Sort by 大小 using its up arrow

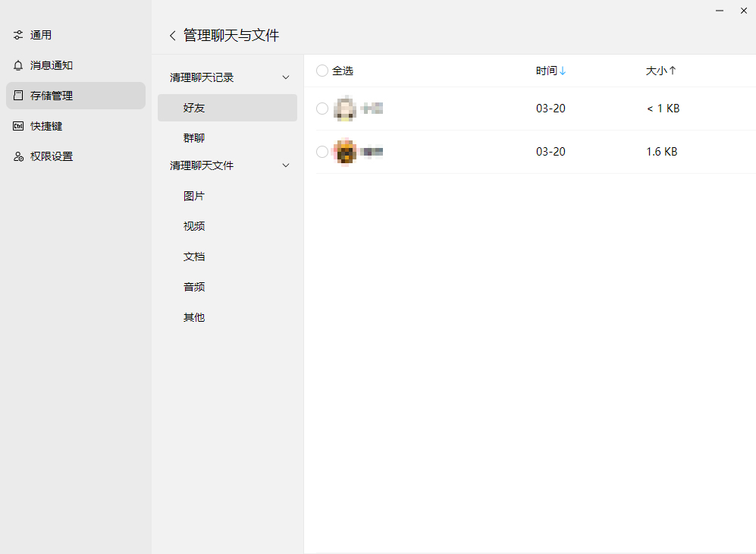pyautogui.click(x=673, y=71)
